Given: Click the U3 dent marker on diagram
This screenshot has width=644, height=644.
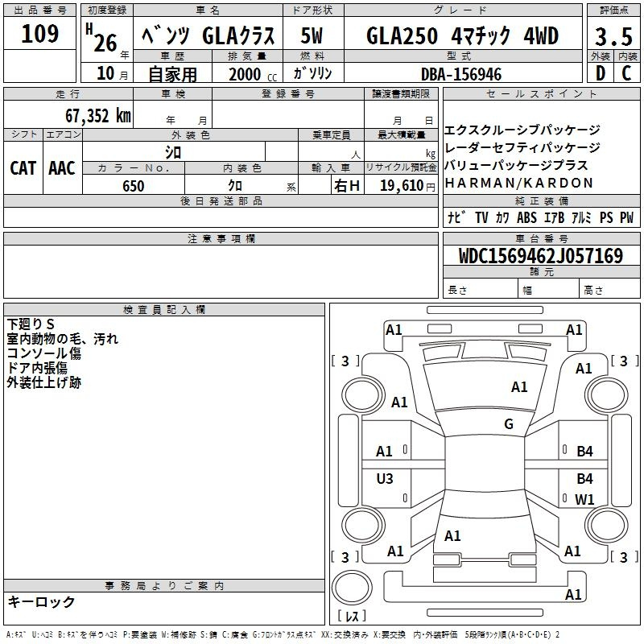Looking at the screenshot, I should [385, 479].
